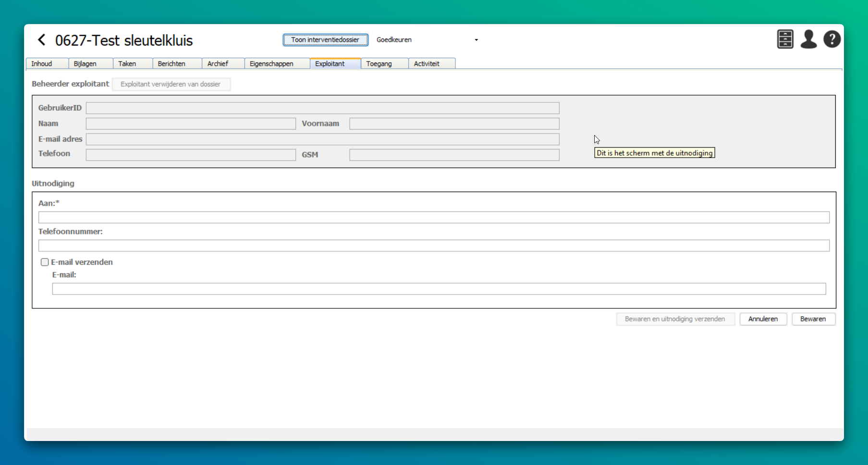Click the Naam input field
Image resolution: width=868 pixels, height=465 pixels.
tap(191, 124)
